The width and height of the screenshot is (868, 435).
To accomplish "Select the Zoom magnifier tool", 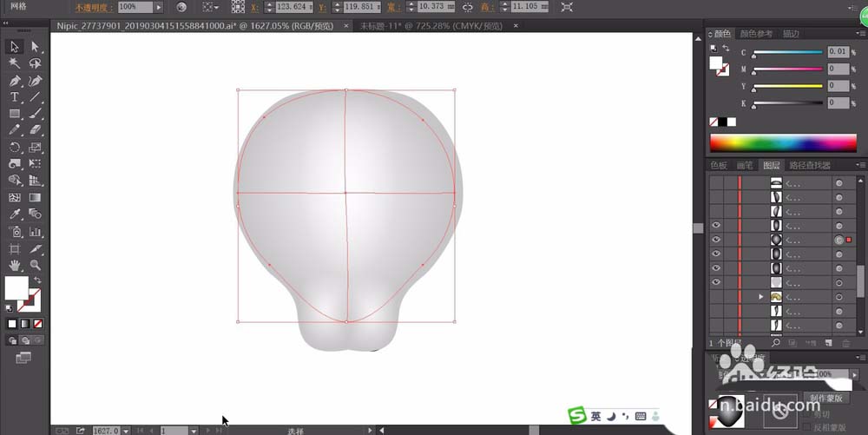I will click(35, 266).
